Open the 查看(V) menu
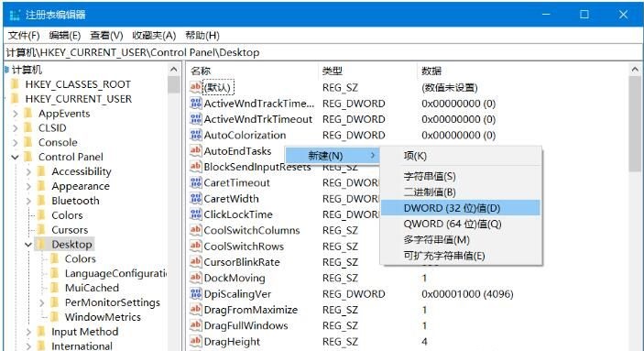Image resolution: width=644 pixels, height=351 pixels. click(107, 36)
